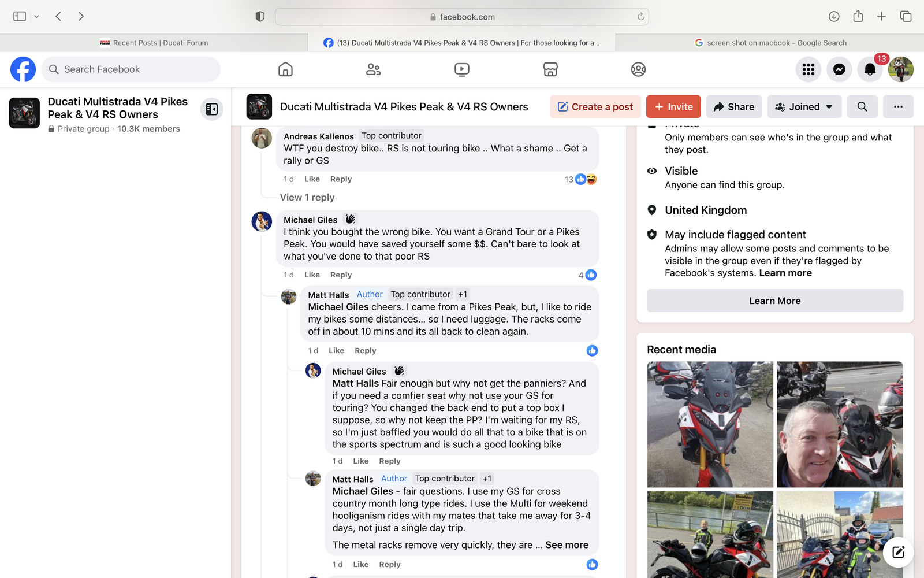
Task: Open the Marketplace icon
Action: 550,69
